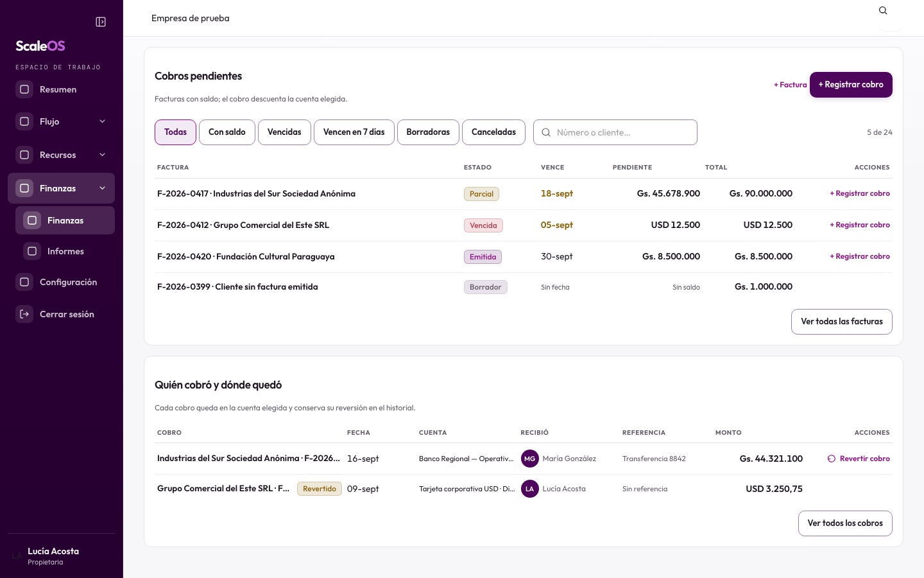The height and width of the screenshot is (578, 924).
Task: Open Configuración in the sidebar
Action: tap(61, 282)
